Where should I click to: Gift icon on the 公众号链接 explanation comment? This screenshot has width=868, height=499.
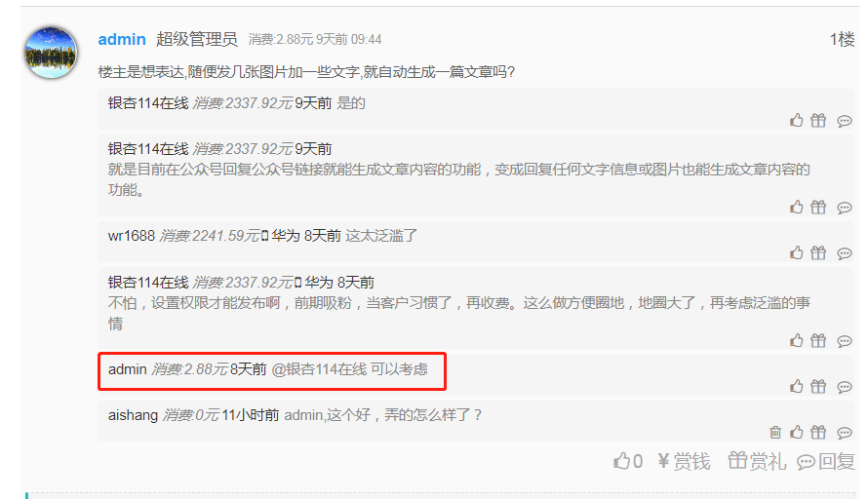(x=818, y=207)
